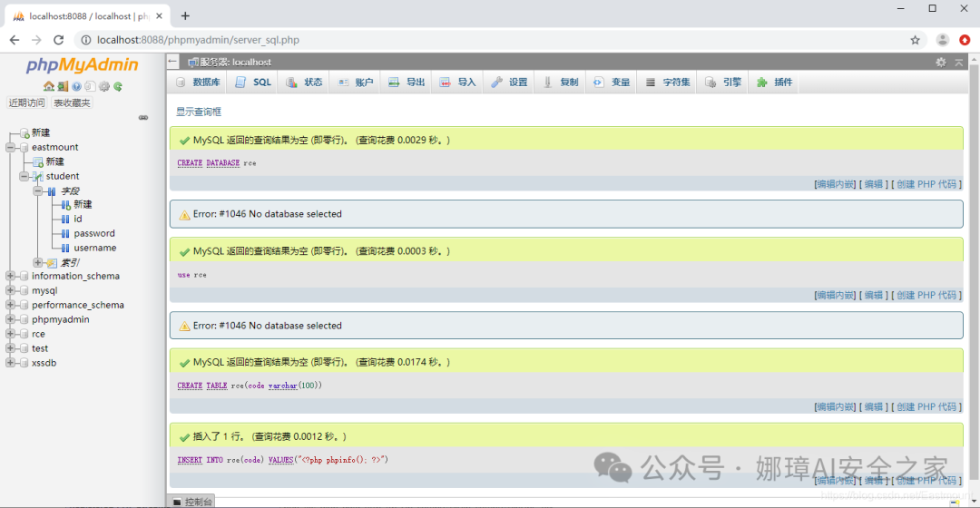Expand the xssdb database node

point(10,363)
